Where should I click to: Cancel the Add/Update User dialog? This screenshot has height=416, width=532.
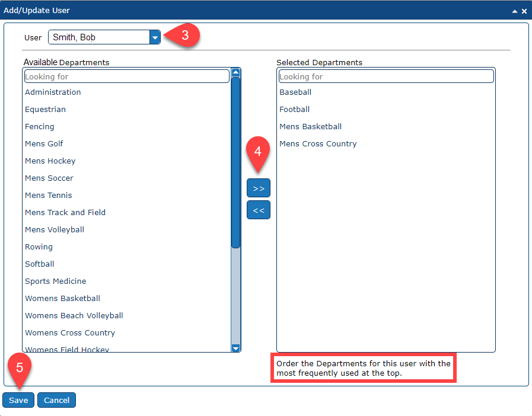(56, 400)
